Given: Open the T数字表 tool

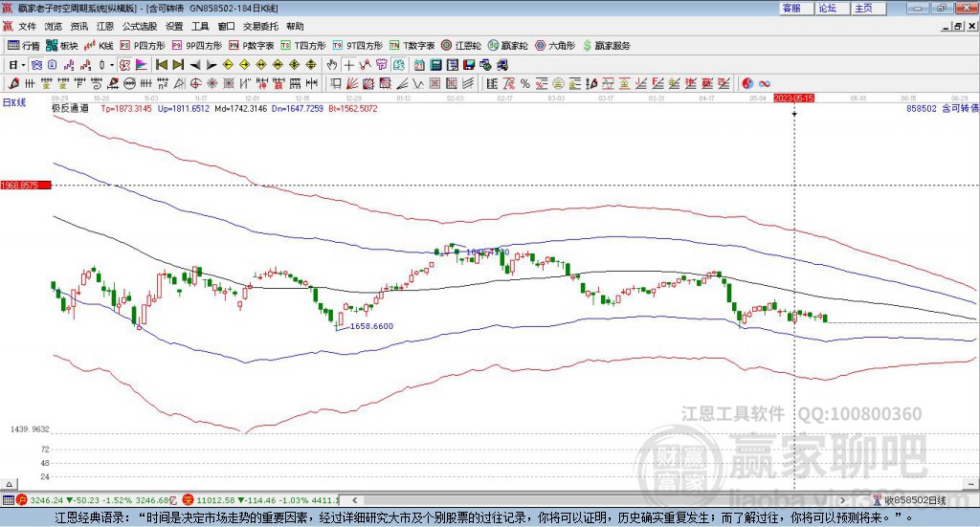Looking at the screenshot, I should tap(412, 46).
